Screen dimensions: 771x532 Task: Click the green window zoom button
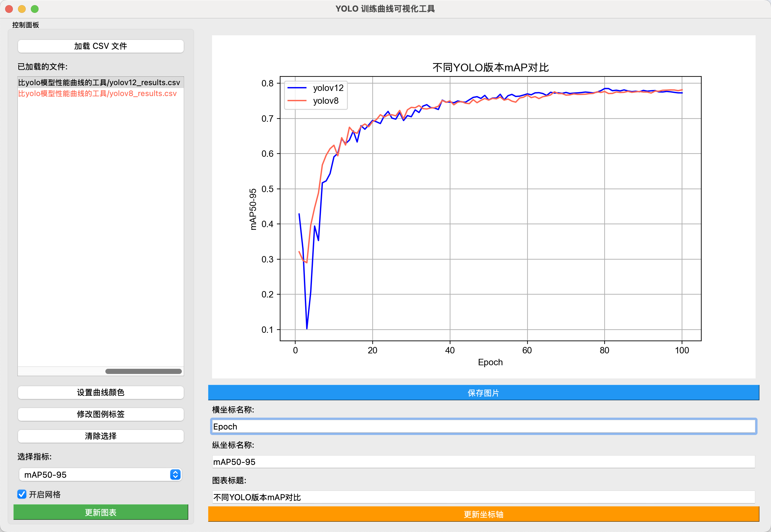tap(35, 9)
